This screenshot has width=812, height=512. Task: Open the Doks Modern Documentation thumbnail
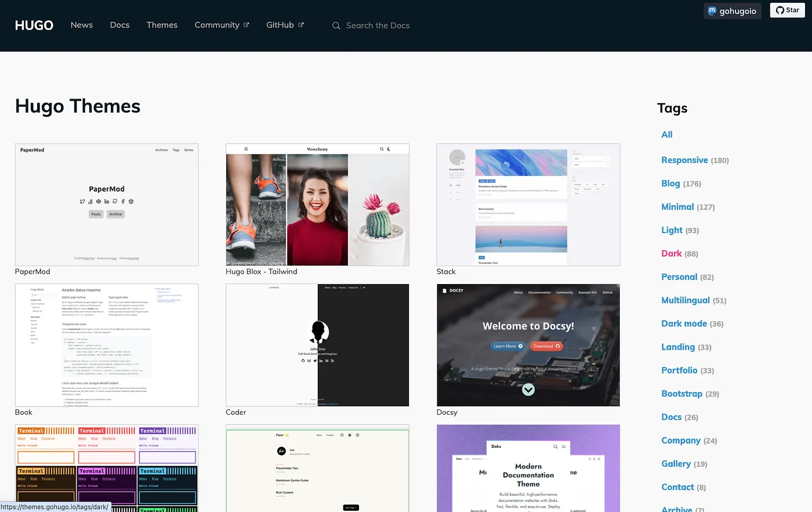(x=528, y=469)
